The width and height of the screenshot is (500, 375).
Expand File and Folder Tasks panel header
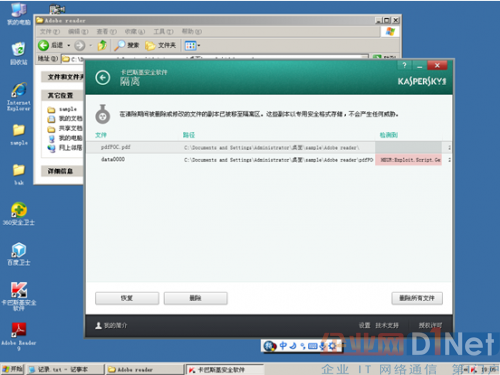[x=62, y=77]
